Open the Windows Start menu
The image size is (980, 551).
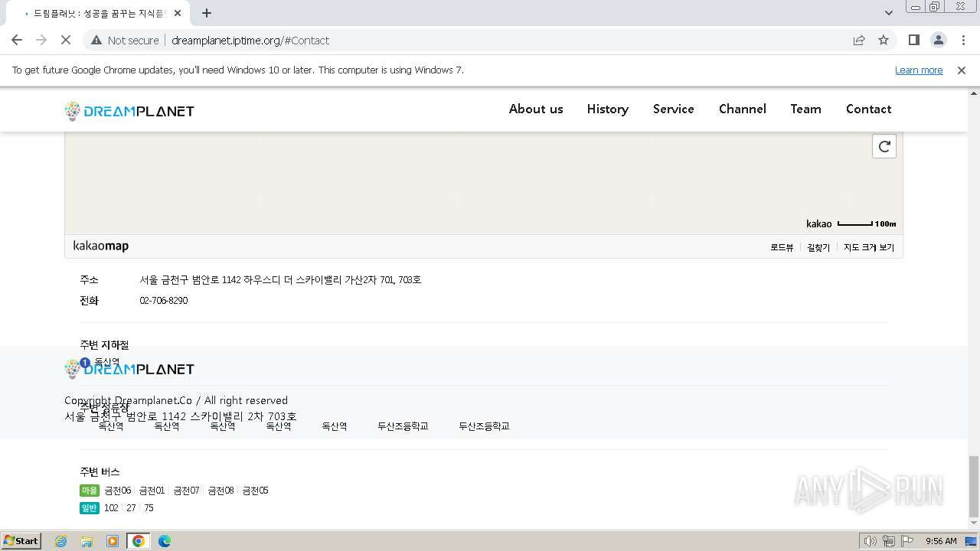click(x=21, y=540)
